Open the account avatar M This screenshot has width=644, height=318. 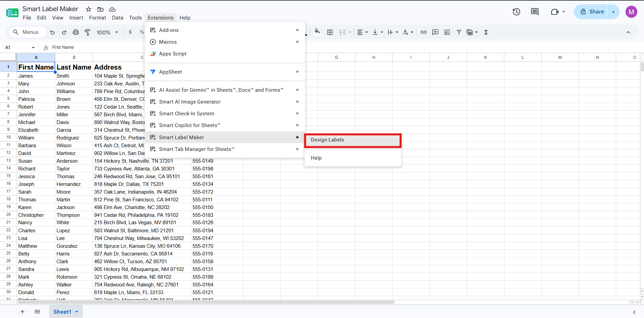[631, 12]
